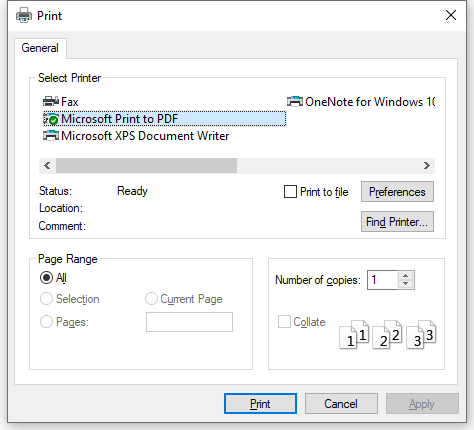Click the Find Printer button

pyautogui.click(x=397, y=222)
